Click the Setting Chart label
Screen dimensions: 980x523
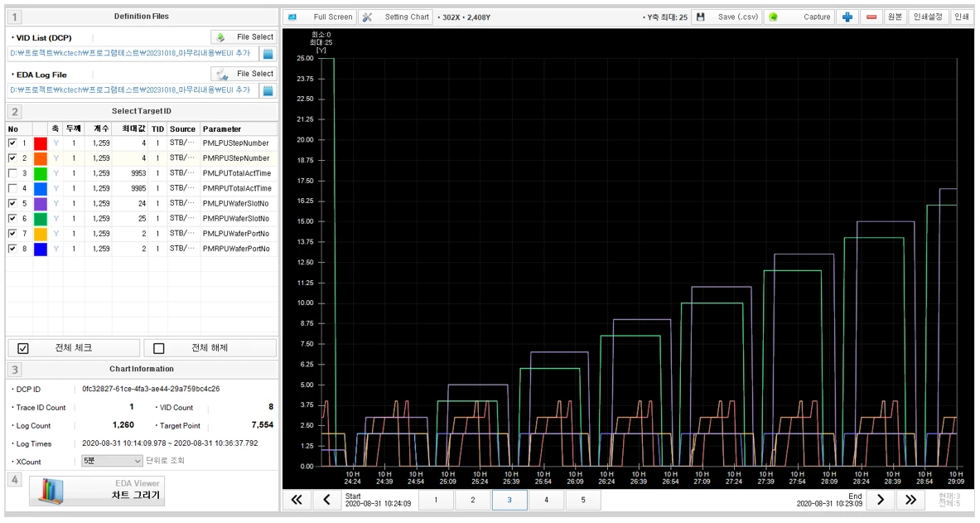pos(407,17)
